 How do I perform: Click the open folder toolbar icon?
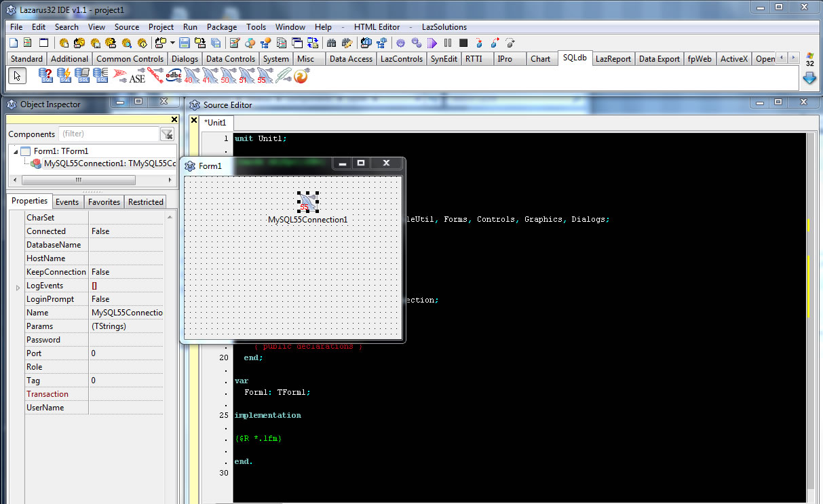tap(160, 43)
